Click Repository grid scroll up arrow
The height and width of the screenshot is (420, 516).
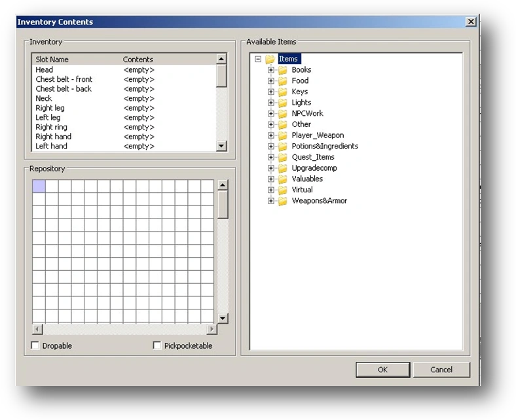(x=223, y=185)
